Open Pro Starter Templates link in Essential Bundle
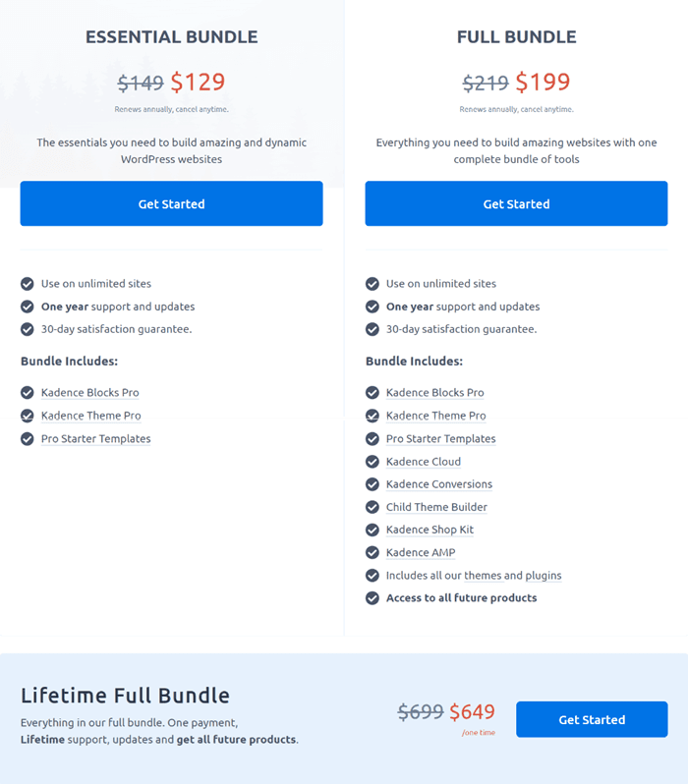Image resolution: width=688 pixels, height=784 pixels. pos(95,438)
